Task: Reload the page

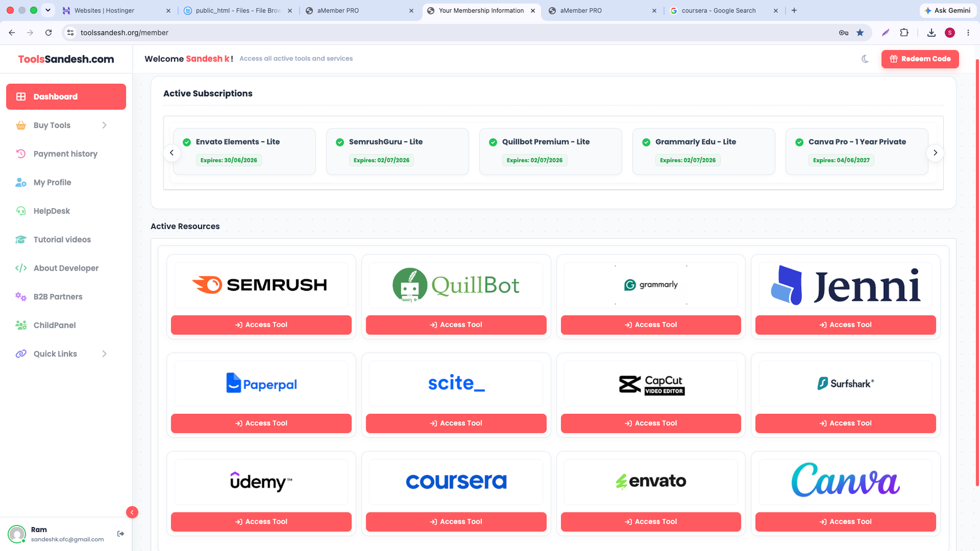Action: coord(48,32)
